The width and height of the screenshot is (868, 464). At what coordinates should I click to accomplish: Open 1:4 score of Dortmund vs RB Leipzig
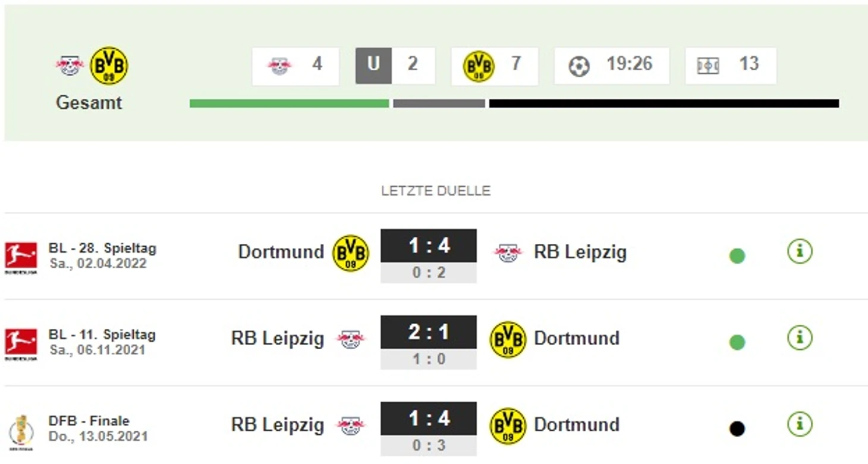tap(429, 246)
